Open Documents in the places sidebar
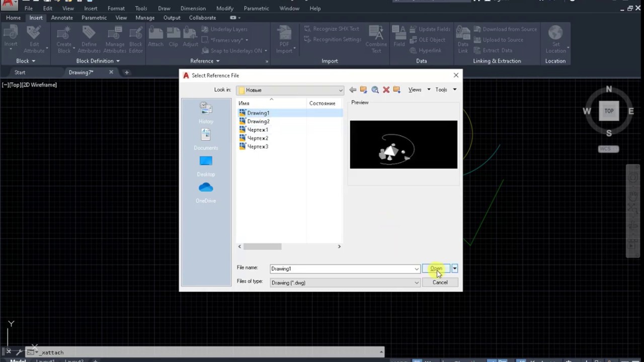 206,139
